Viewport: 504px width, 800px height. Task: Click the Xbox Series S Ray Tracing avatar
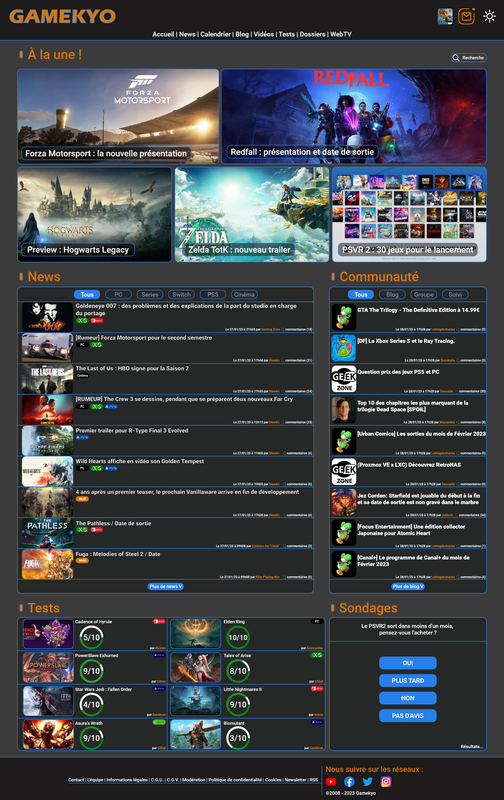344,348
